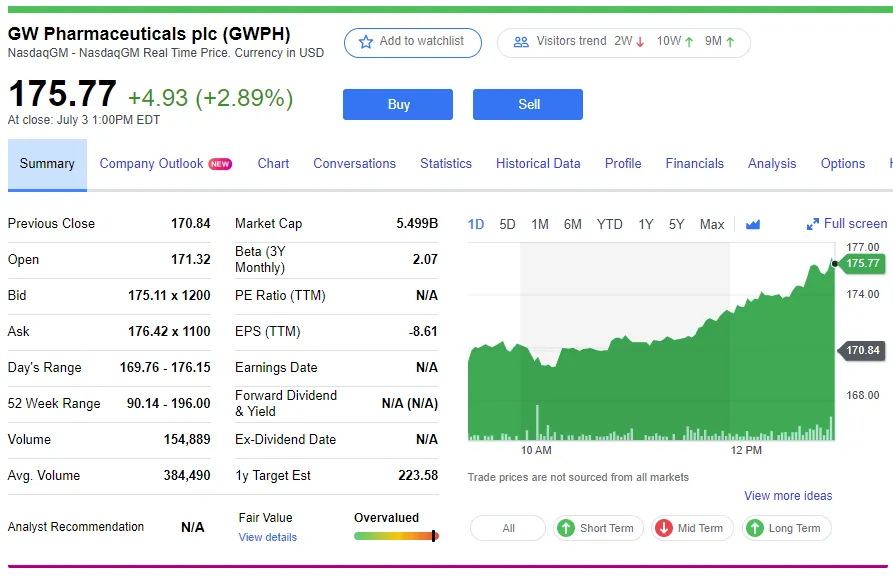The width and height of the screenshot is (893, 577).
Task: Click the Overvalued fair value gradient bar
Action: click(x=396, y=536)
